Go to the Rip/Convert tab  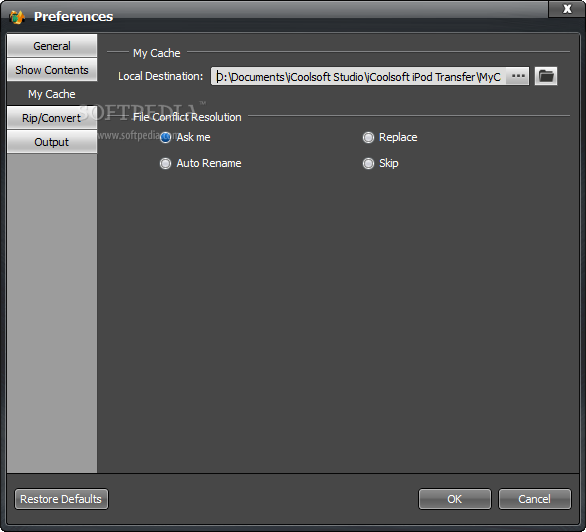(x=52, y=118)
